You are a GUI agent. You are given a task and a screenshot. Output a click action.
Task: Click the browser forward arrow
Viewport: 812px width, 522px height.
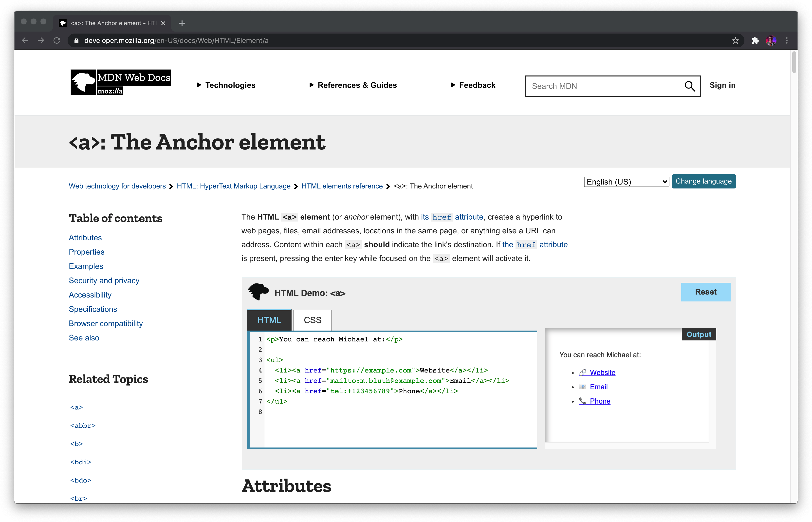click(41, 41)
